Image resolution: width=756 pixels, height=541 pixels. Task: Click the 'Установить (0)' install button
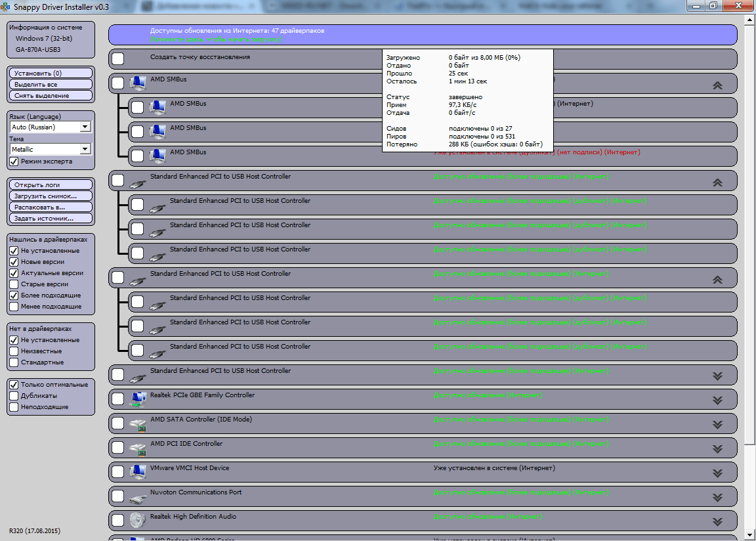(51, 74)
